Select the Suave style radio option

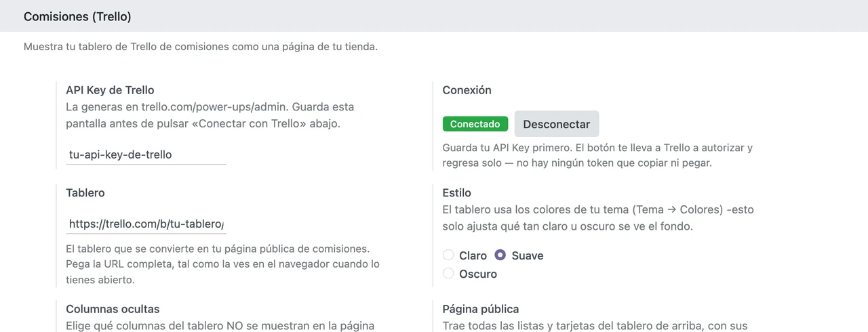pos(500,255)
